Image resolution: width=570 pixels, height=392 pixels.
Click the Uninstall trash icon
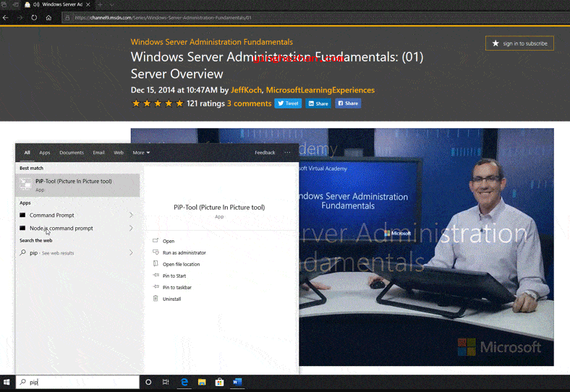(156, 299)
